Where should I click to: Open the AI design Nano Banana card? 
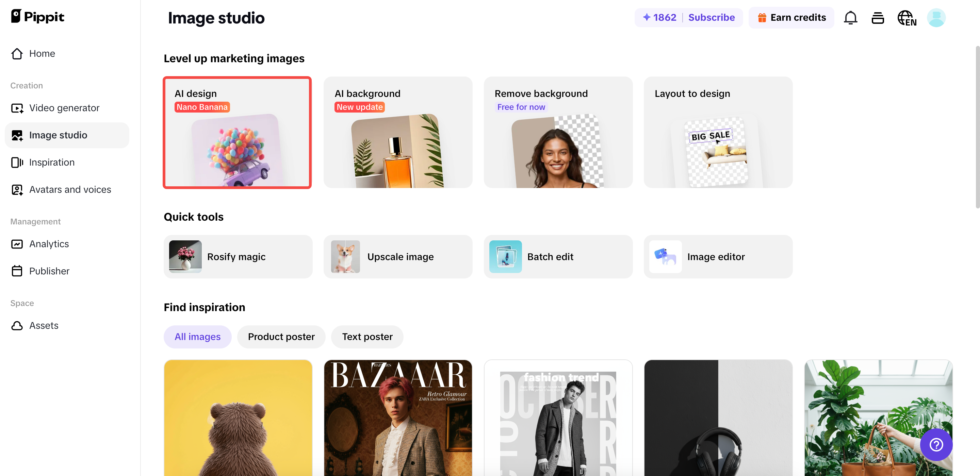pos(237,133)
